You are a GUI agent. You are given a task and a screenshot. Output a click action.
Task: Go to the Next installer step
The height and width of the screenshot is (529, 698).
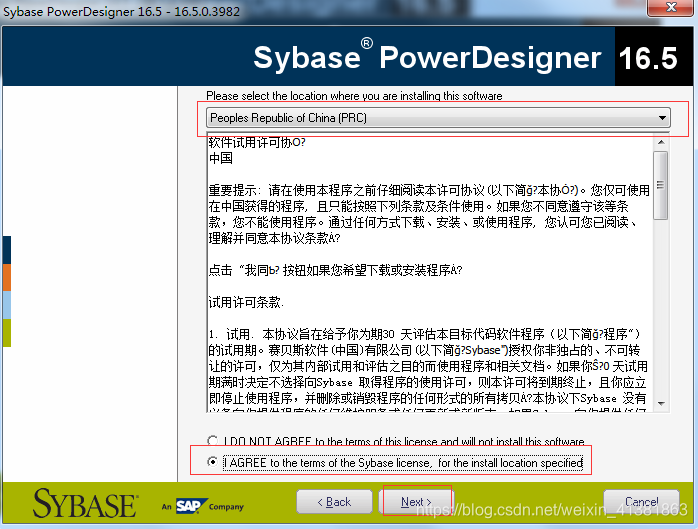[x=416, y=502]
